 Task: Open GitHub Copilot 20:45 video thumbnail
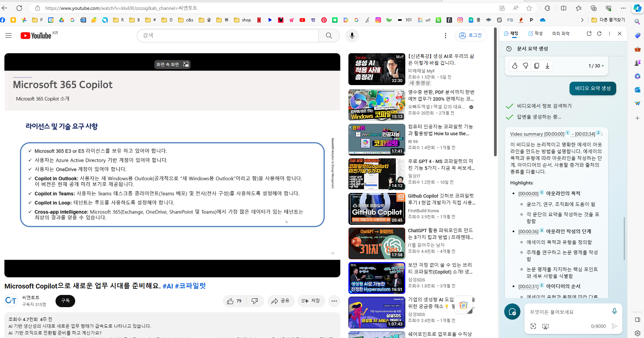(x=377, y=209)
